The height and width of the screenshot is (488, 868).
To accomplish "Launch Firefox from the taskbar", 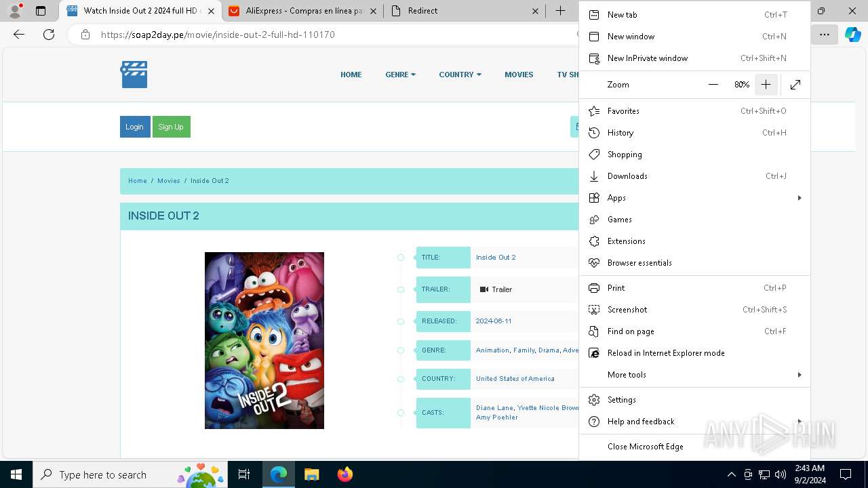I will (x=345, y=474).
